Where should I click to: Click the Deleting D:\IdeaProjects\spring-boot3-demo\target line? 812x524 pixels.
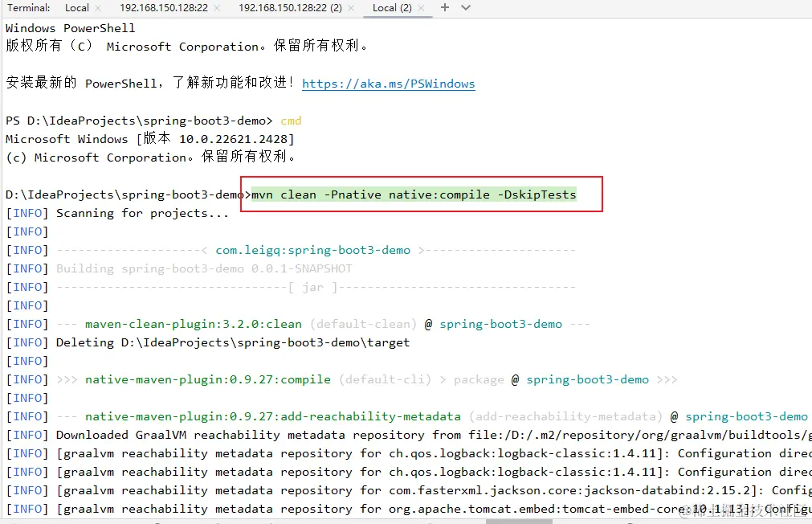click(x=208, y=342)
